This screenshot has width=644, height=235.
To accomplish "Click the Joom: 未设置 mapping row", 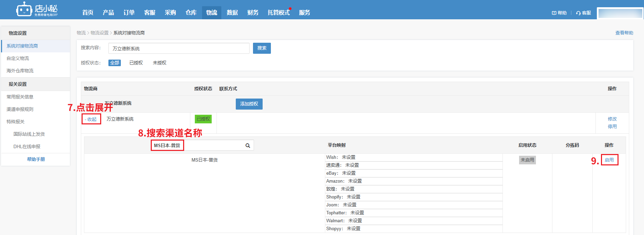I will [x=414, y=205].
